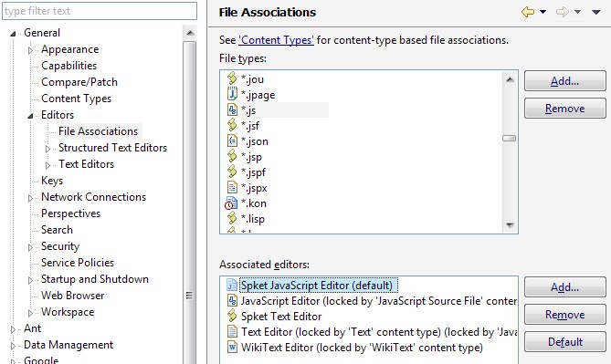611x364 pixels.
Task: Follow the 'Content Types' link
Action: pyautogui.click(x=277, y=40)
